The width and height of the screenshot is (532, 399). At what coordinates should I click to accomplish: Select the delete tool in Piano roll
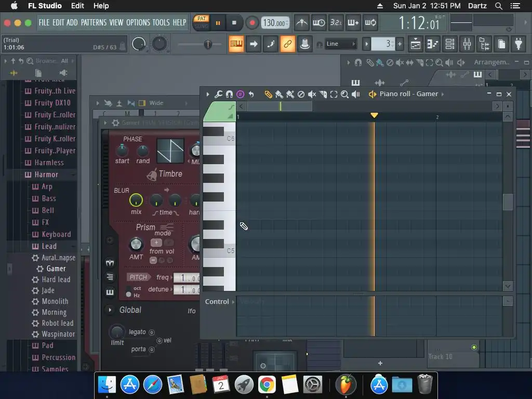point(301,95)
